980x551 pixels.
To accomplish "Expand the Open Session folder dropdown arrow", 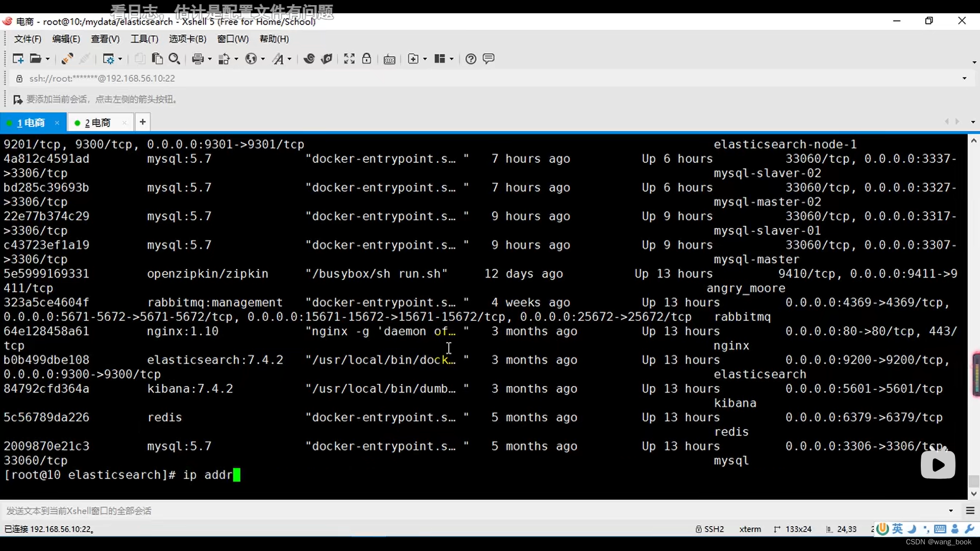I will [47, 59].
